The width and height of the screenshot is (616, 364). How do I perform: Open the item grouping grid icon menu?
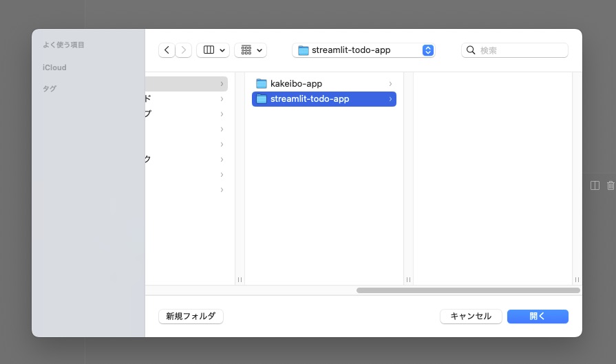(250, 50)
